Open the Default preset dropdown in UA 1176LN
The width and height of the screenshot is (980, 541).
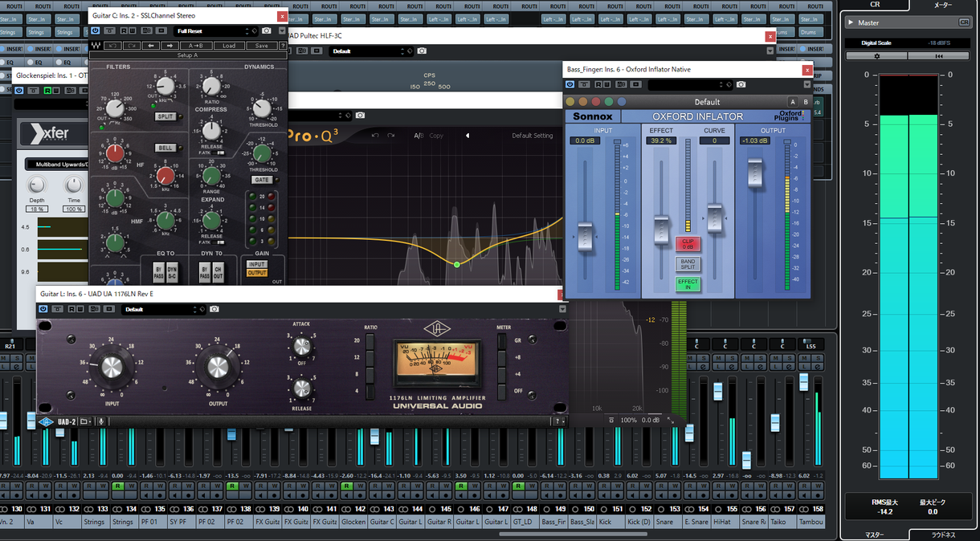pos(164,309)
